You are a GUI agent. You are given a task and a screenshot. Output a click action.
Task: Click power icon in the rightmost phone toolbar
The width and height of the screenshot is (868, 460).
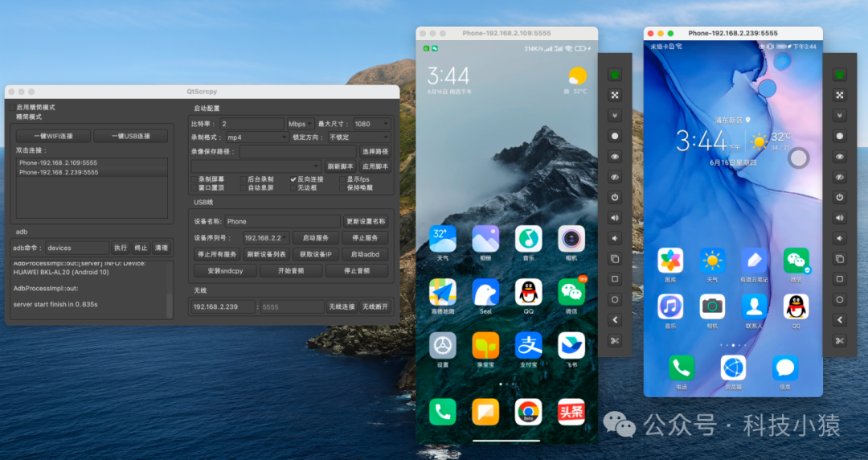pyautogui.click(x=839, y=197)
